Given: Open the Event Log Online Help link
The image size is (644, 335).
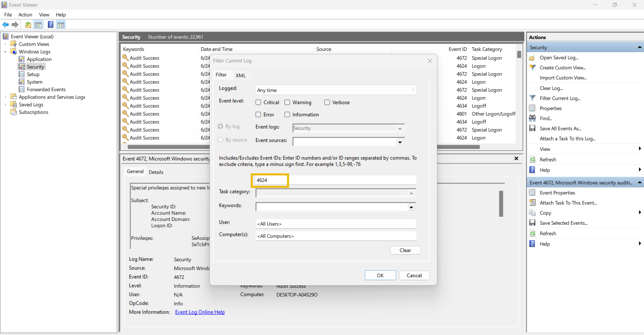Looking at the screenshot, I should 200,312.
